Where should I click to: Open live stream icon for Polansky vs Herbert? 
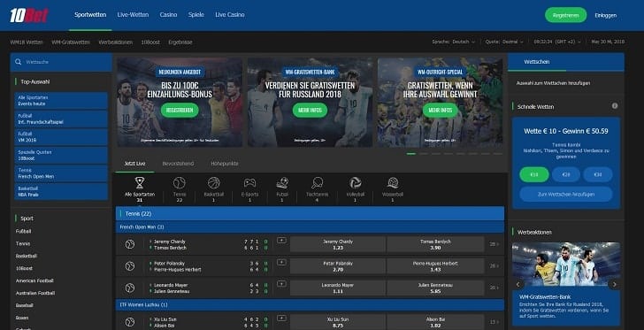(281, 262)
